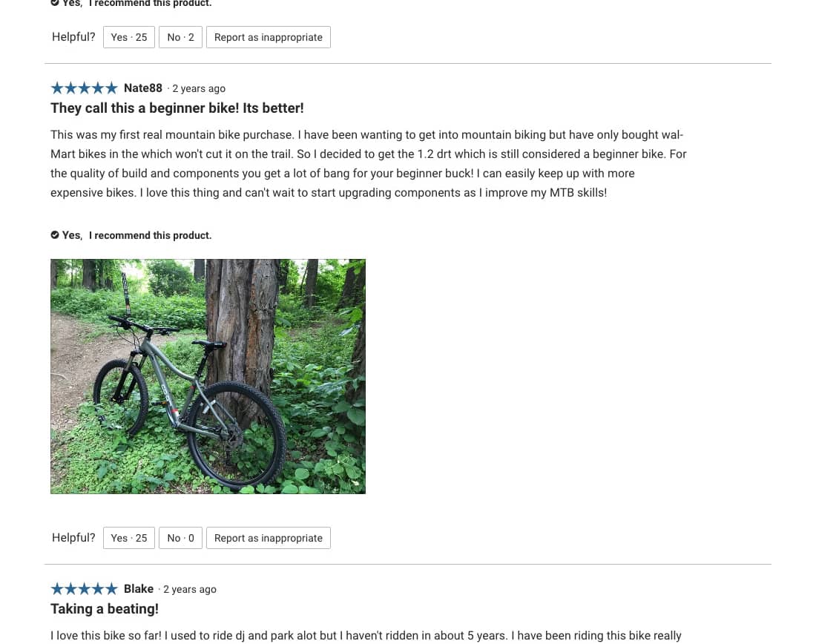The width and height of the screenshot is (816, 644).
Task: Click the 'Taking a beating!' review title
Action: click(105, 608)
